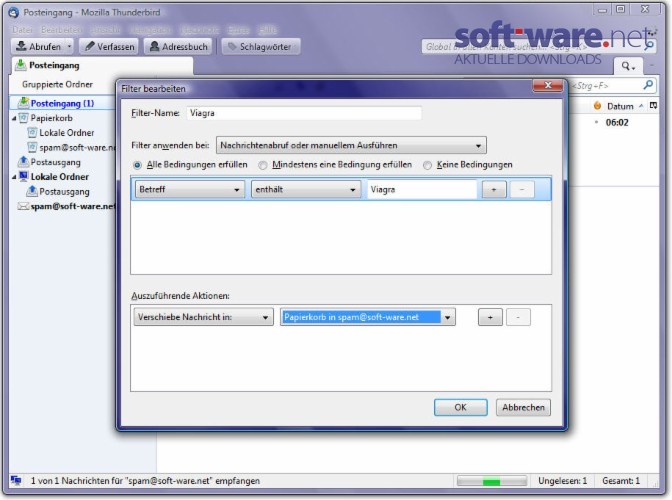Open the tab-bar search dropdown with magnifier

pyautogui.click(x=628, y=66)
